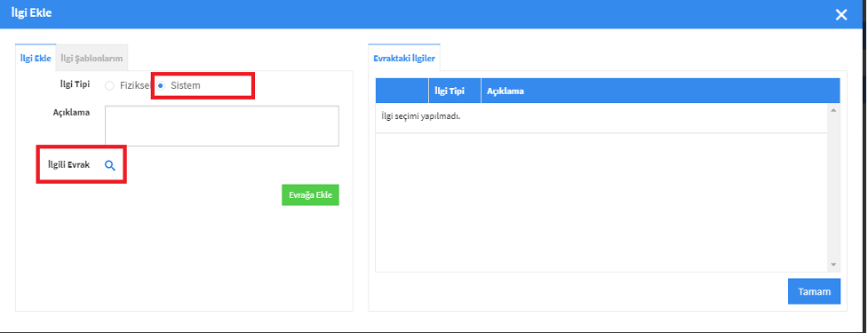
Task: Click the İlgi Ekle dialog title text
Action: (x=32, y=12)
